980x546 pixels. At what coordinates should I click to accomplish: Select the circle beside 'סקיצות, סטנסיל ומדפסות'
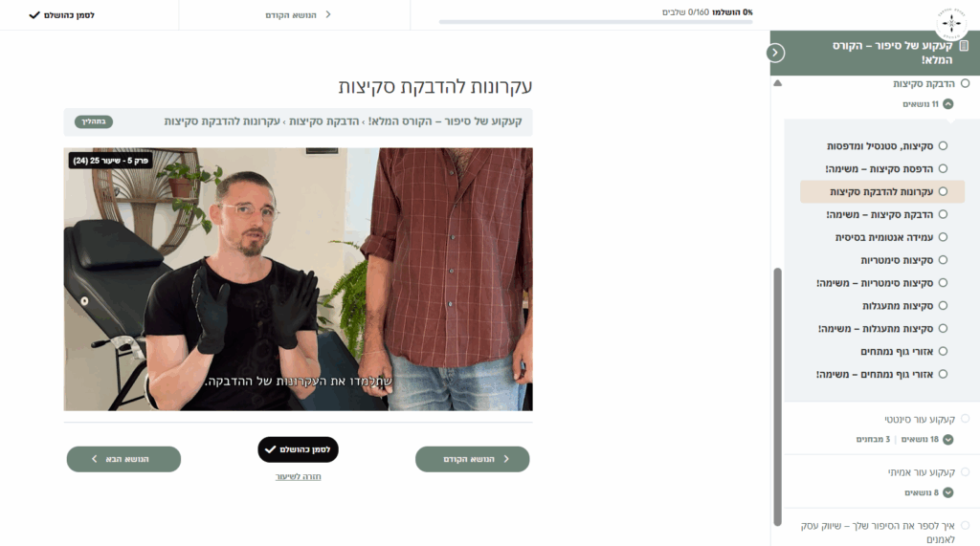coord(943,146)
